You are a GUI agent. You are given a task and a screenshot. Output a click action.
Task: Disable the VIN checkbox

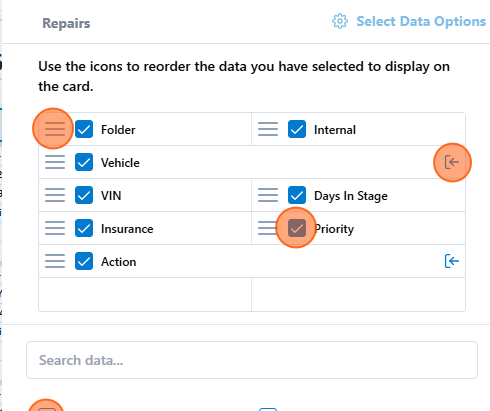click(x=84, y=195)
